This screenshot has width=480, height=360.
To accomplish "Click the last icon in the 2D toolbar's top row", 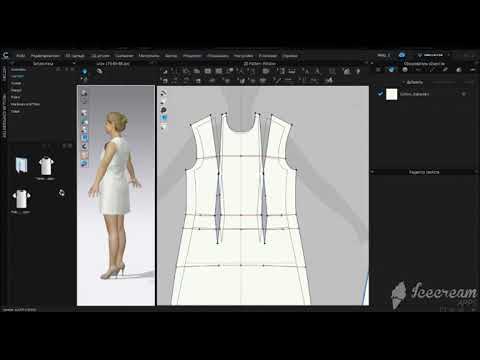I will pyautogui.click(x=358, y=71).
